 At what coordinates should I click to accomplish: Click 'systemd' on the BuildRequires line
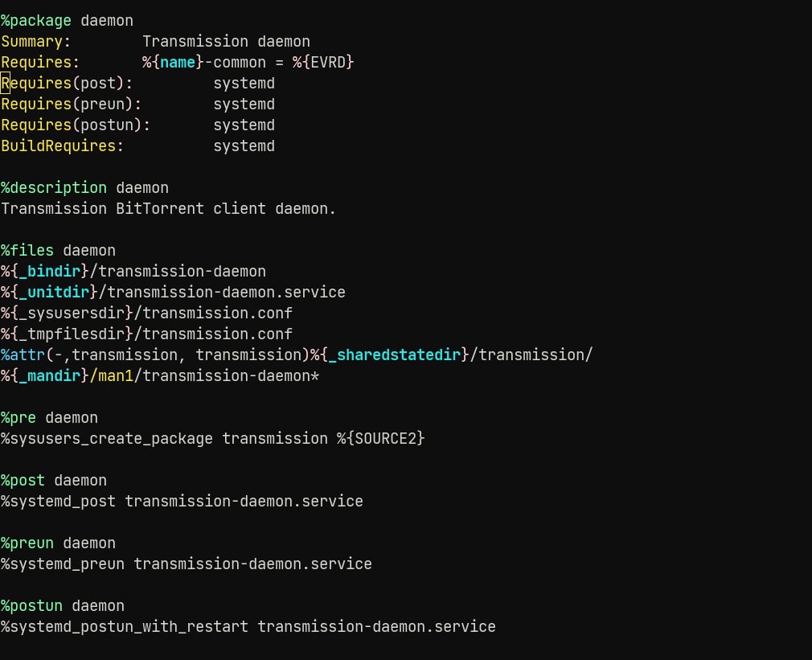244,146
